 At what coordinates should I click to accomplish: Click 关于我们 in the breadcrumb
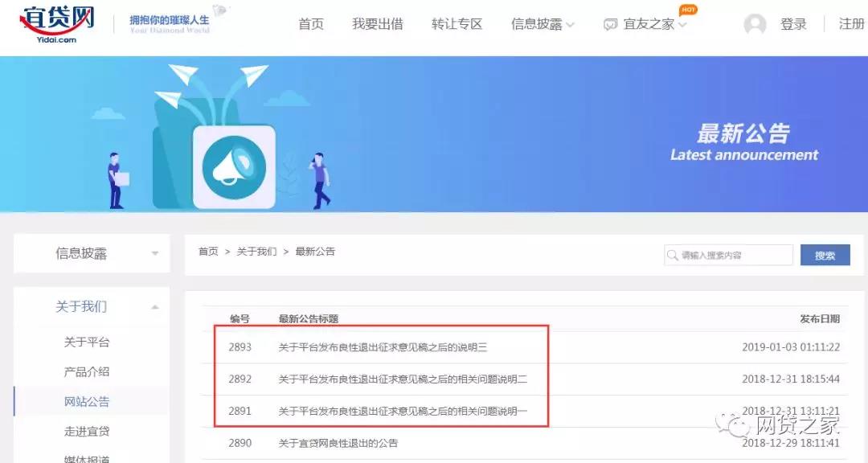tap(256, 252)
